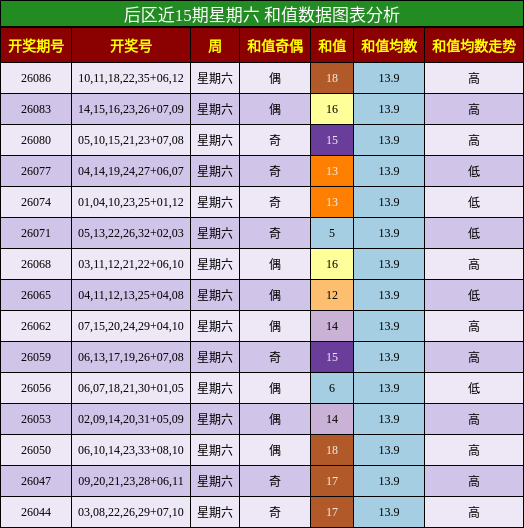
Task: Click issue number 26050
Action: 36,450
